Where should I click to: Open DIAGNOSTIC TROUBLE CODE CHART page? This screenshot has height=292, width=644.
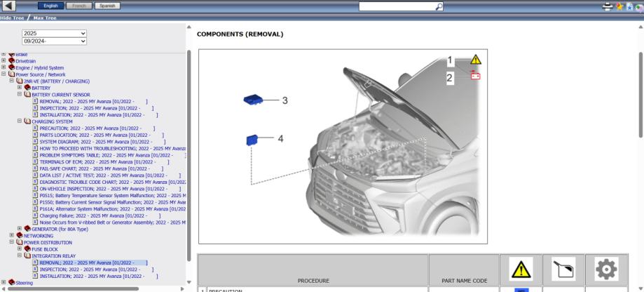pos(113,182)
